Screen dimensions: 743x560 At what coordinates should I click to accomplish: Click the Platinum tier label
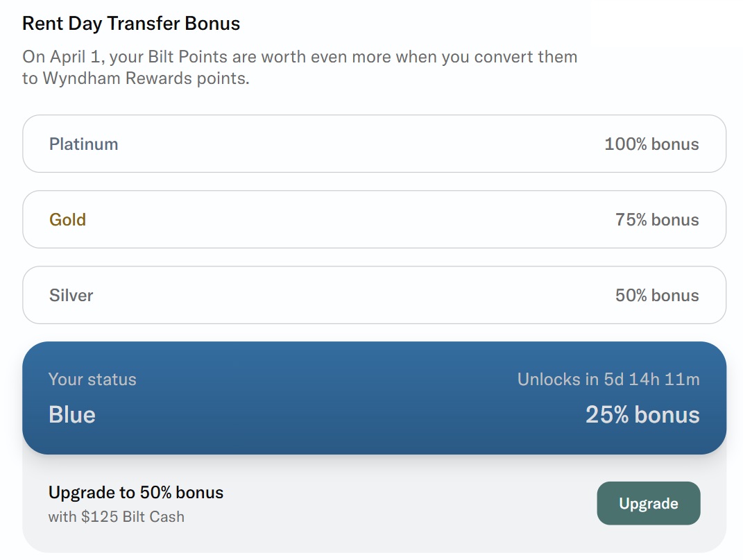pyautogui.click(x=83, y=144)
